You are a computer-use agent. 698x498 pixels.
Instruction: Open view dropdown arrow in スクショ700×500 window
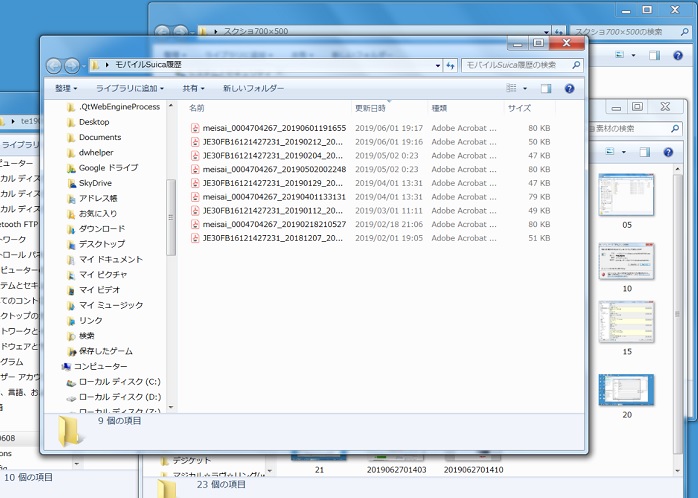coord(633,56)
